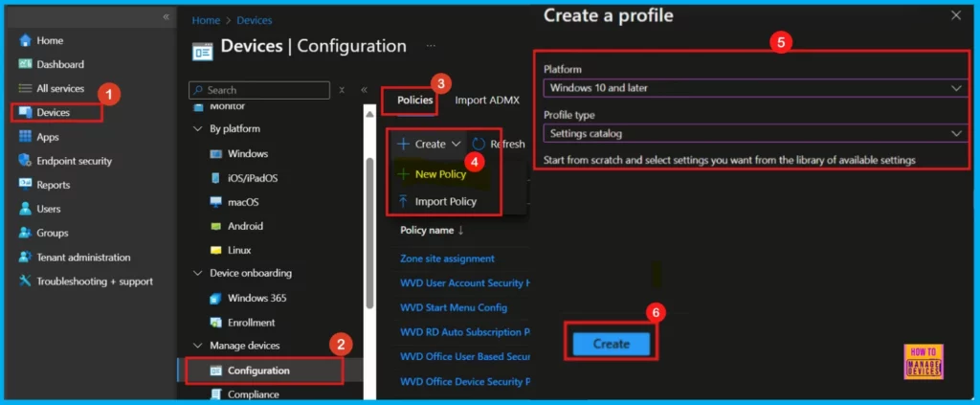Screen dimensions: 980x405
Task: Click the All services list icon
Action: coord(25,89)
